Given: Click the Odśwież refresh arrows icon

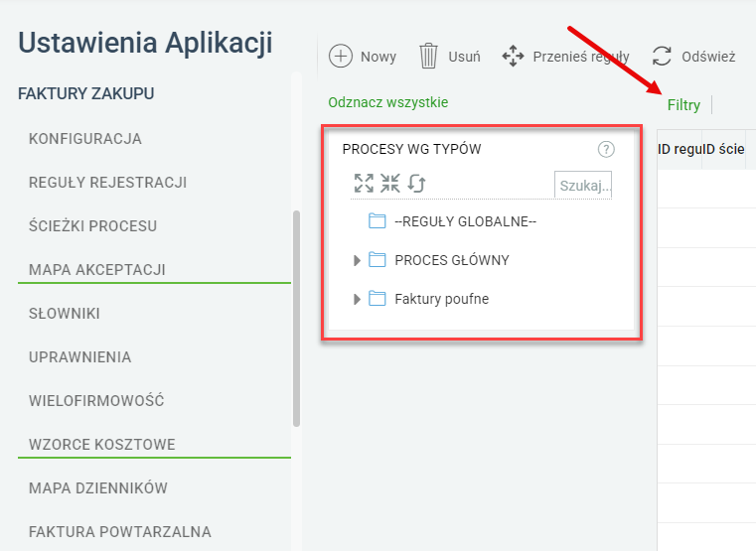Looking at the screenshot, I should pos(662,57).
